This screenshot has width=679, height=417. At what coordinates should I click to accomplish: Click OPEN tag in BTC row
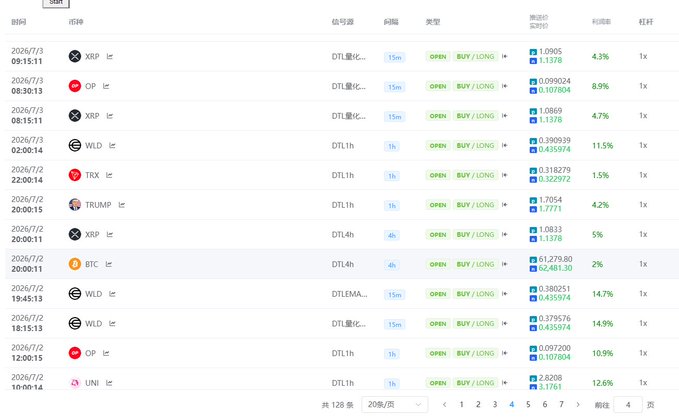coord(438,264)
